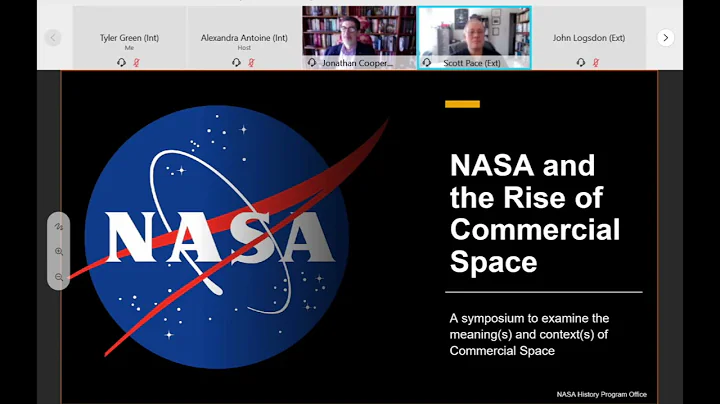Click the 'Me' label under Tyler Green
Image resolution: width=720 pixels, height=404 pixels.
[129, 48]
